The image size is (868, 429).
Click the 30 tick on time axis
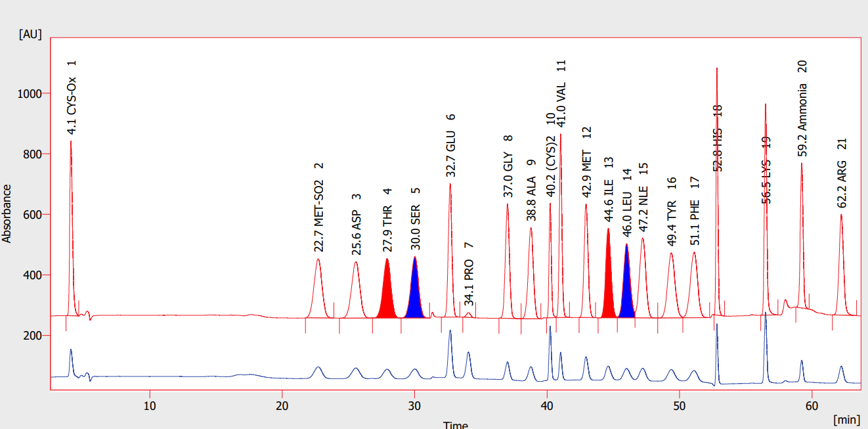[x=414, y=405]
